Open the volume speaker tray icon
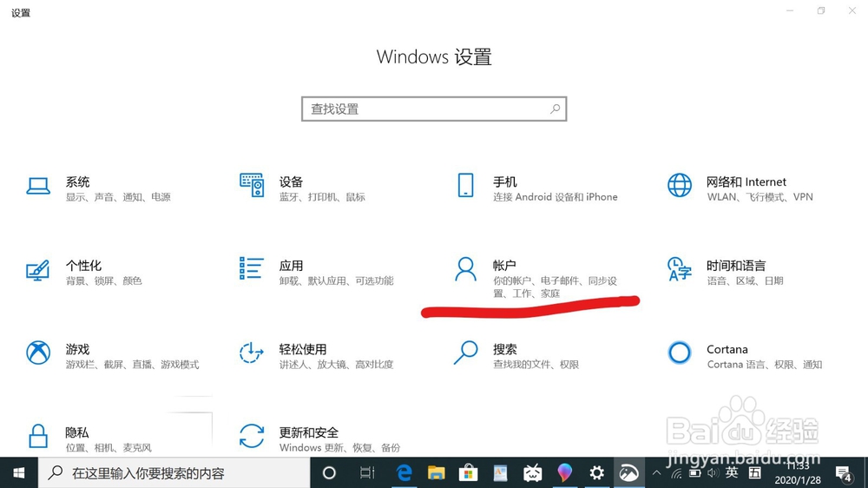Screen dimensions: 868x488 tap(713, 473)
